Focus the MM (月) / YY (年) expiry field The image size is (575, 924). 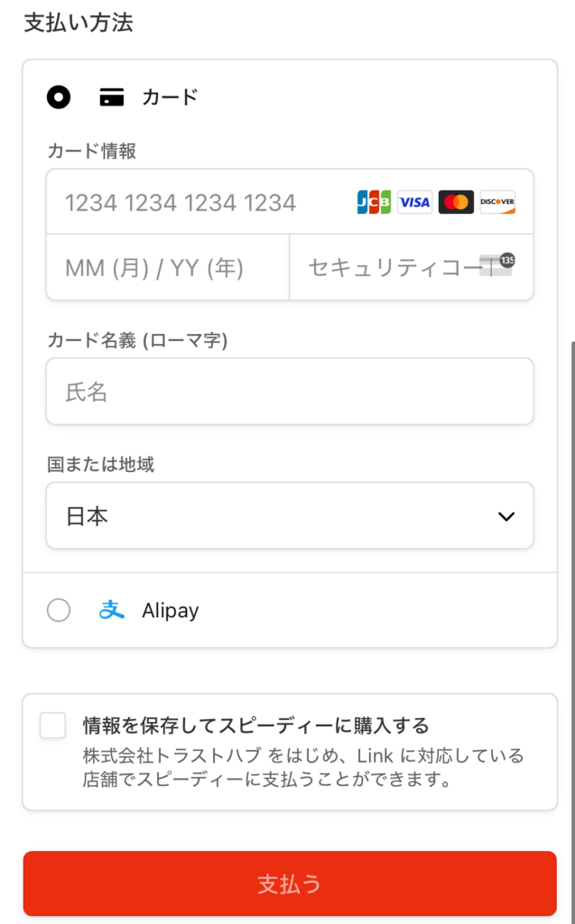[168, 267]
